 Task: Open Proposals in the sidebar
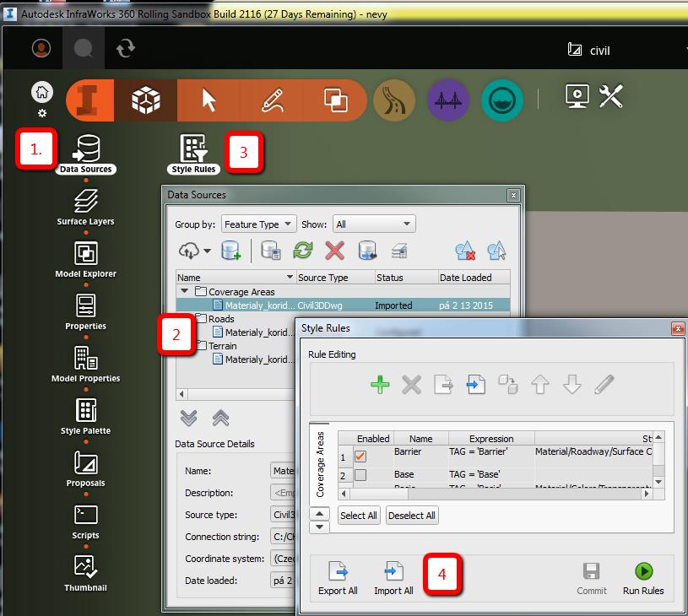[x=85, y=469]
